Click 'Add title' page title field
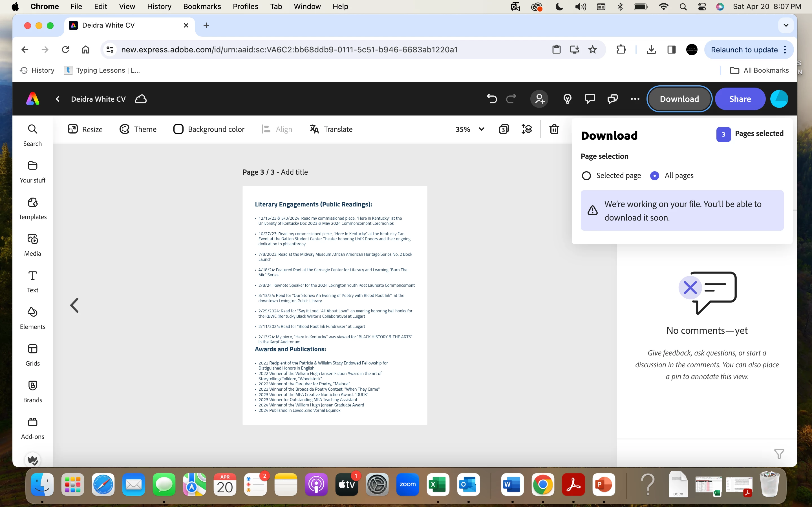 pos(294,172)
